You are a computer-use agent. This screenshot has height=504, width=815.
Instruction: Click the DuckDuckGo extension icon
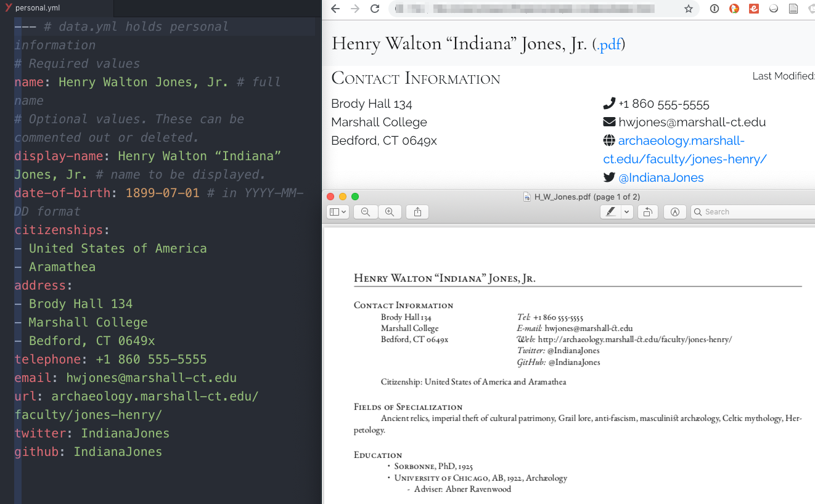(x=734, y=9)
